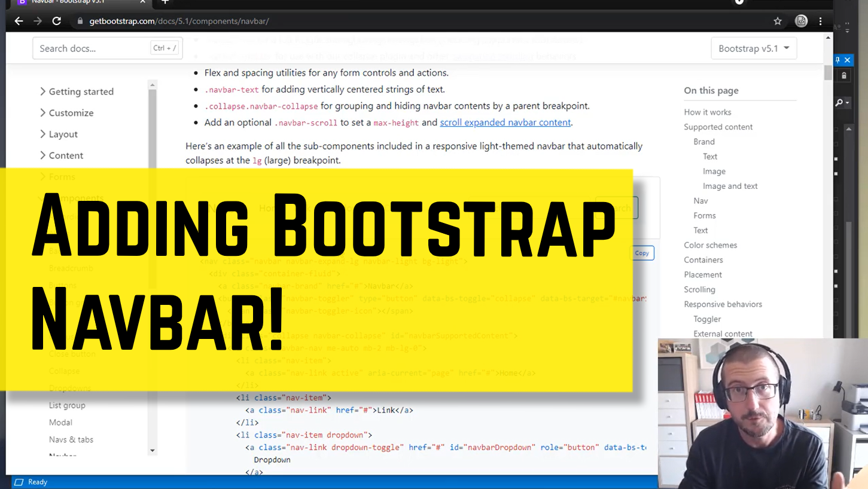Expand the Customize section
Image resolution: width=868 pixels, height=489 pixels.
66,113
